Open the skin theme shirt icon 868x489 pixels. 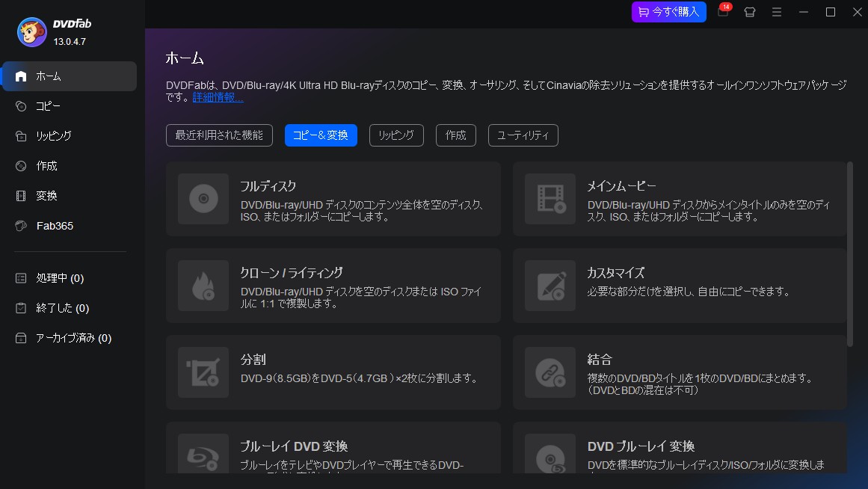pyautogui.click(x=750, y=12)
